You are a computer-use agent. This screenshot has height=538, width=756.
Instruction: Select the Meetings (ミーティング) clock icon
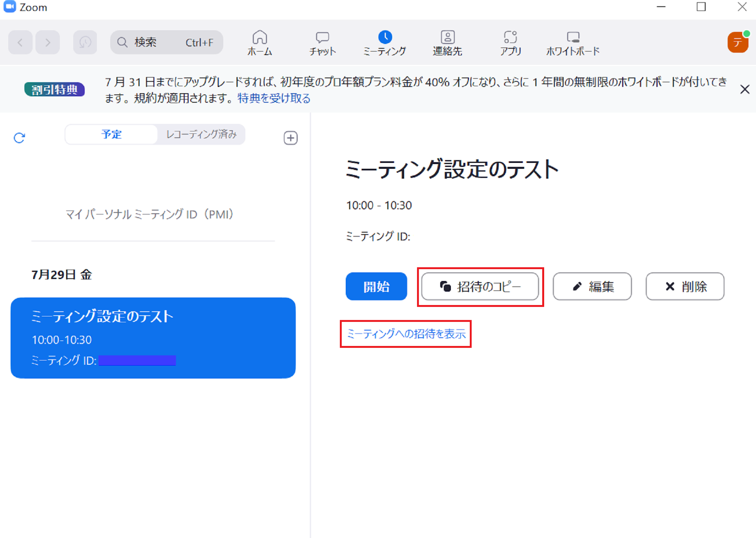click(x=385, y=37)
